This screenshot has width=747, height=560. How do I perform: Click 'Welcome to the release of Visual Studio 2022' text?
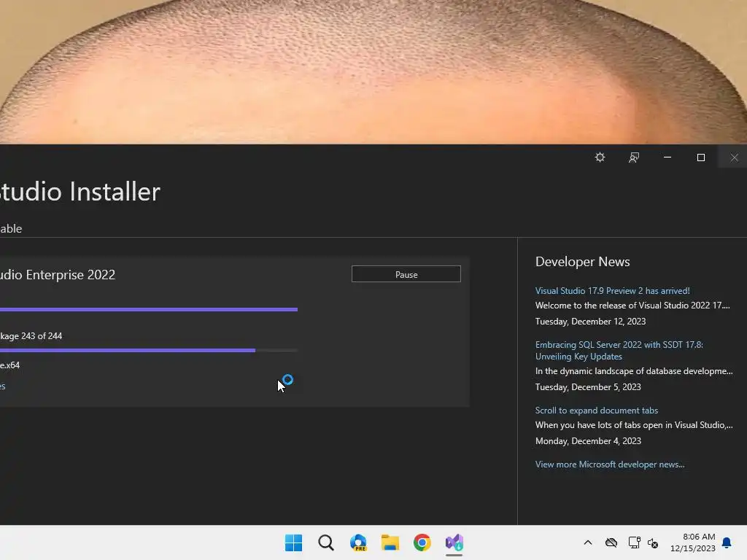[632, 306]
